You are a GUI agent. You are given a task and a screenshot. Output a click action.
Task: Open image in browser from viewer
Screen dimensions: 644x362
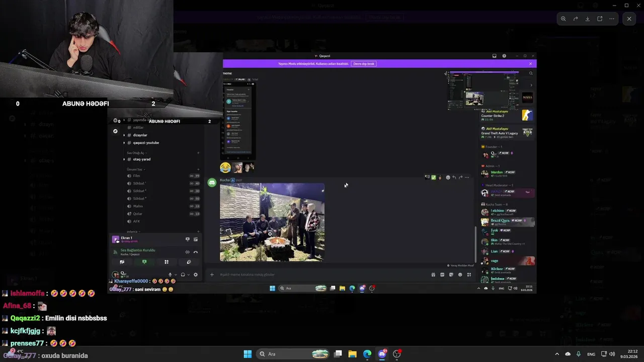(x=600, y=19)
